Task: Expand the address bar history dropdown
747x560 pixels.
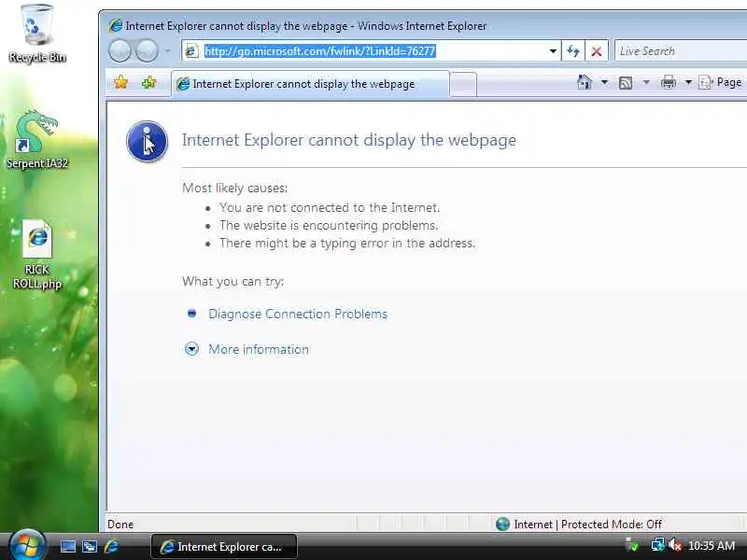Action: coord(553,51)
